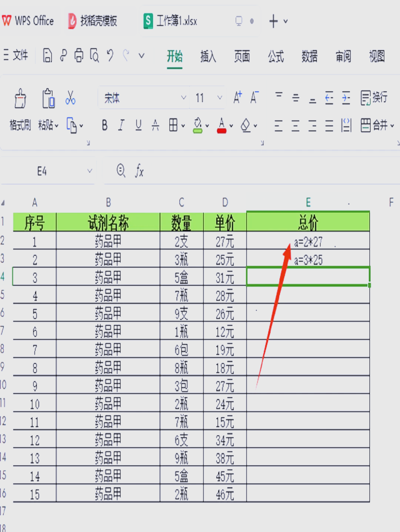
Task: Select the Format Painter tool
Action: pos(20,110)
